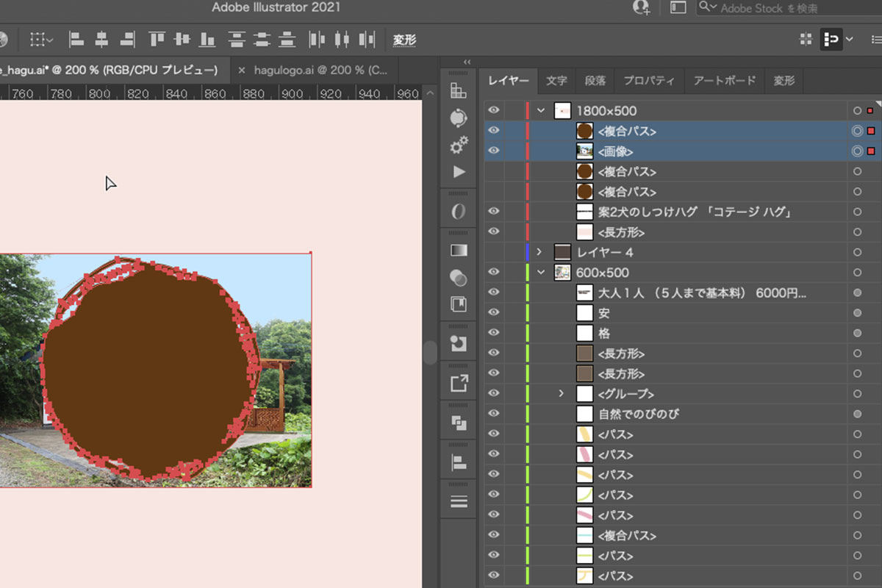Click target circle of 格 layer

(x=857, y=333)
